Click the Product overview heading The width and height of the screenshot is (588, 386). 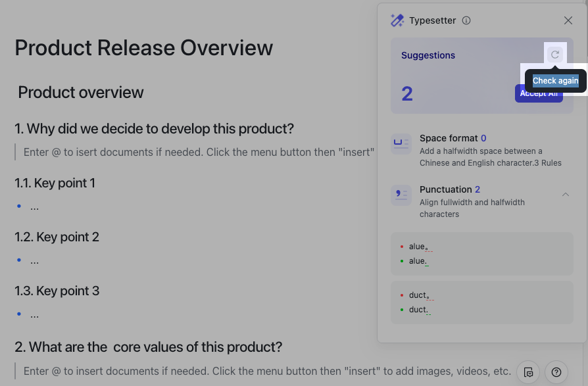point(80,92)
